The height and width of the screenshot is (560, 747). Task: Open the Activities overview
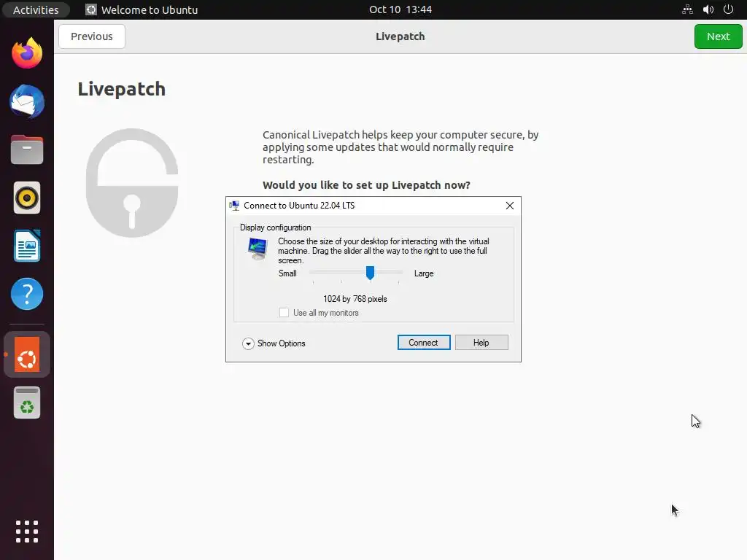coord(36,9)
